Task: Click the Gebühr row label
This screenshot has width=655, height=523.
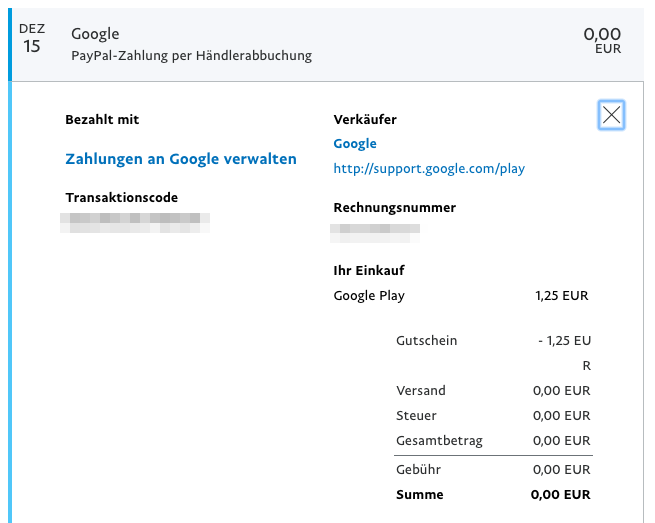Action: 418,469
